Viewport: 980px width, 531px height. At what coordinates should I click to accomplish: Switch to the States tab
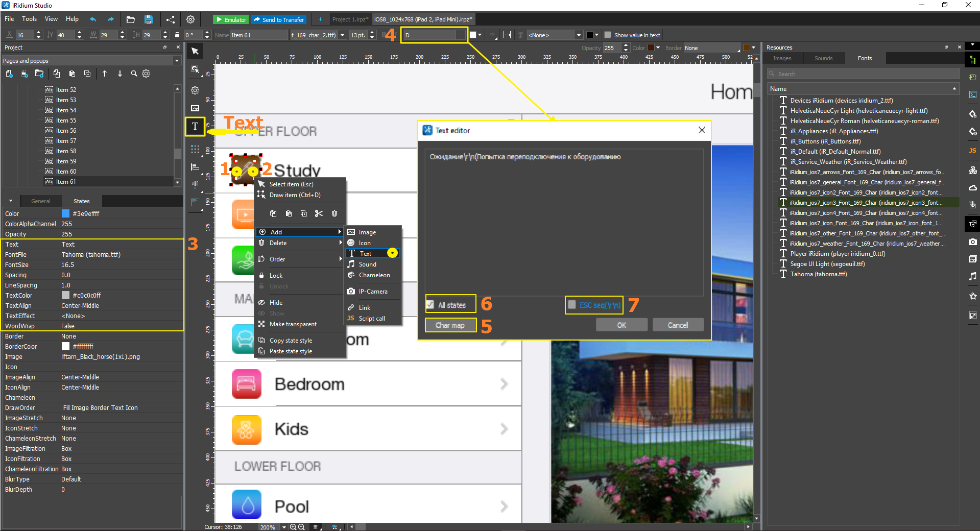81,201
